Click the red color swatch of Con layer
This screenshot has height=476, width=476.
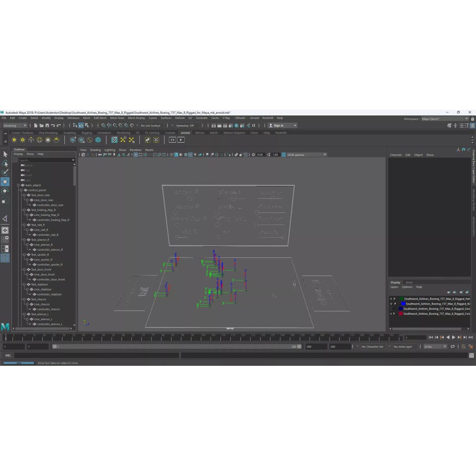401,314
